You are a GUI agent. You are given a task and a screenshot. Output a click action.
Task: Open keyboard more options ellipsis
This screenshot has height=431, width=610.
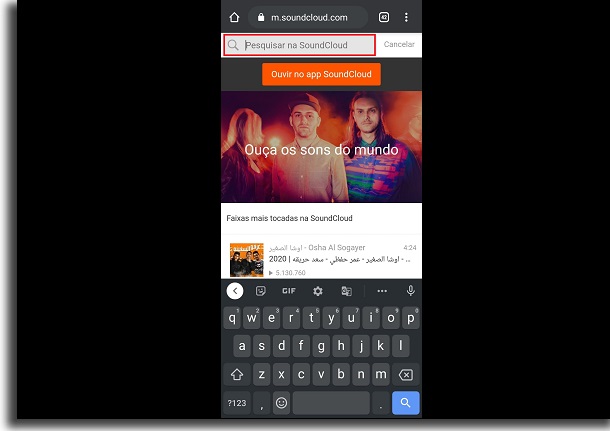coord(382,291)
